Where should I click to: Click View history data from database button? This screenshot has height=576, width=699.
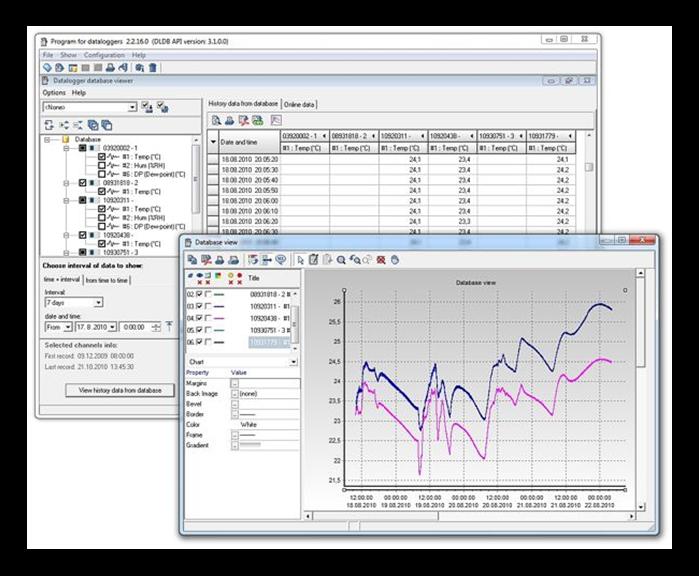120,390
